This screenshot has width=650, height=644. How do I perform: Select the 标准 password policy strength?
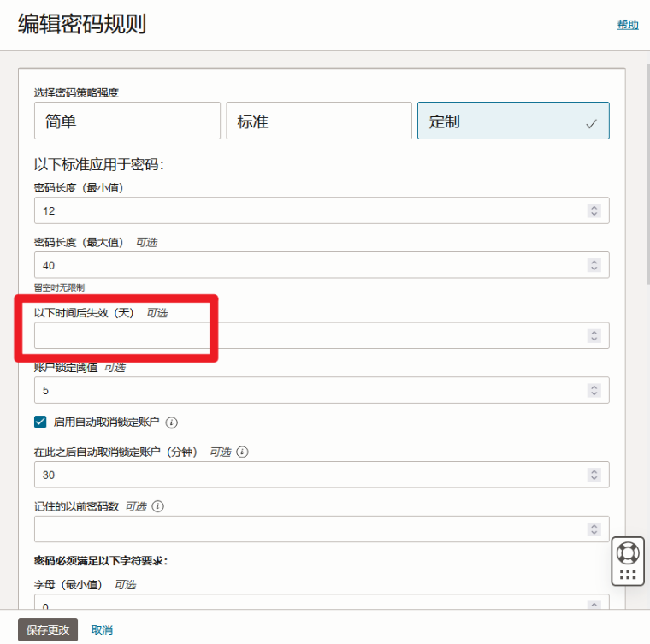(x=318, y=121)
